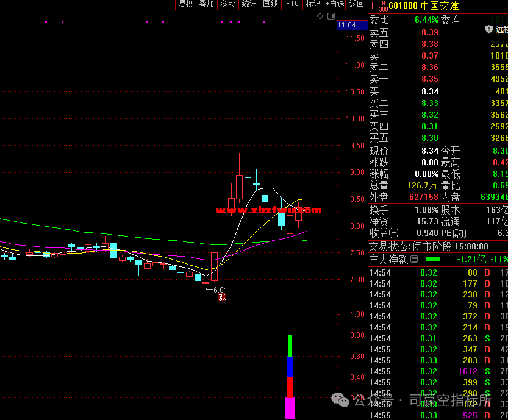Image resolution: width=508 pixels, height=420 pixels.
Task: Click the -1.21亿 net amount value
Action: pos(471,260)
